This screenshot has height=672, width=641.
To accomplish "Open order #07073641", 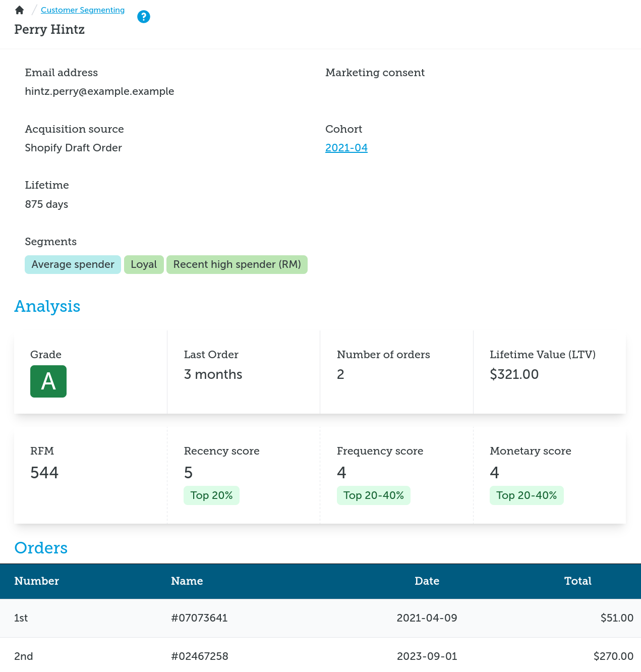I will (199, 618).
